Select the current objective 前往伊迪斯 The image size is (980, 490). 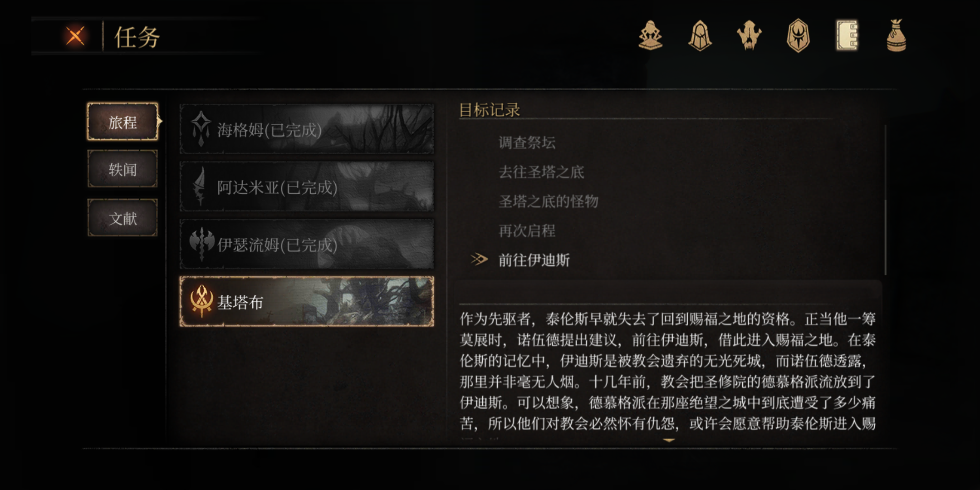pos(534,260)
